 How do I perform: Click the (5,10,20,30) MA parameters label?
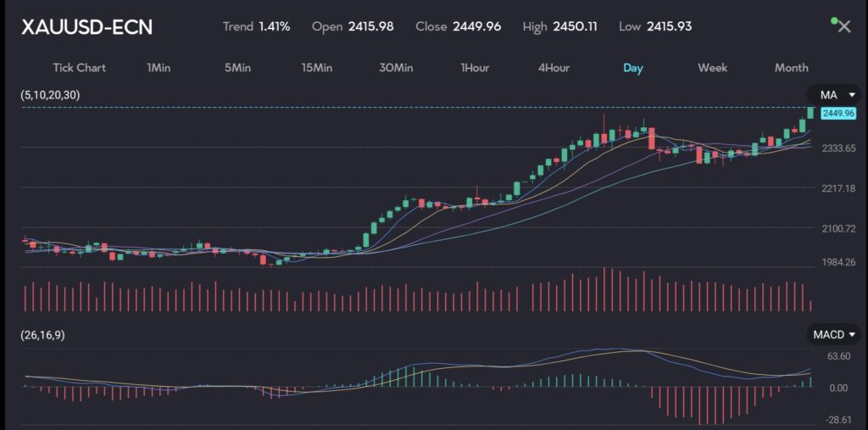tap(50, 95)
